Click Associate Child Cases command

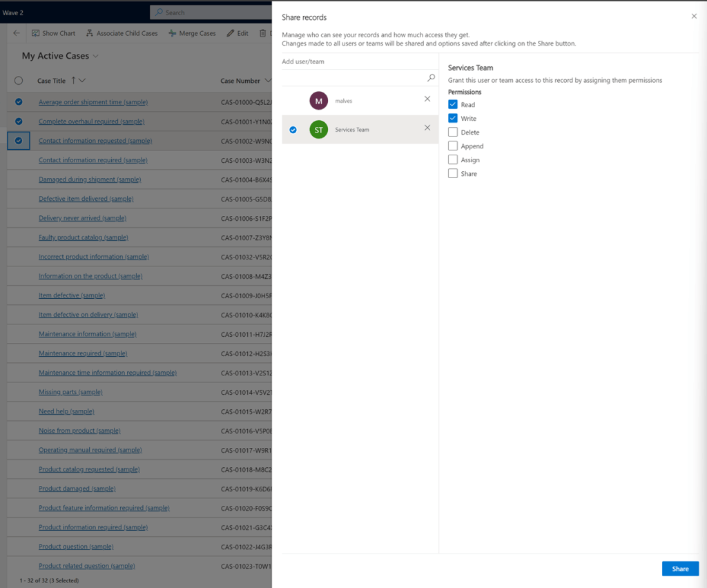tap(122, 33)
